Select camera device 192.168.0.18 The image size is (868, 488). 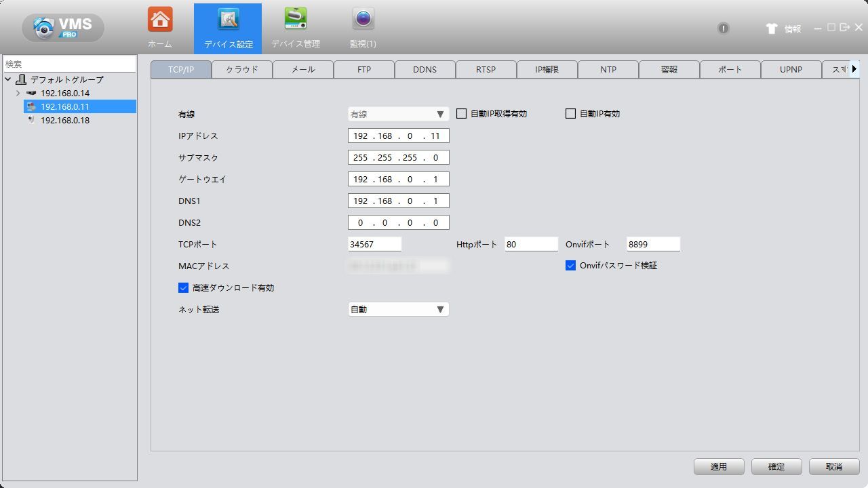pos(64,120)
